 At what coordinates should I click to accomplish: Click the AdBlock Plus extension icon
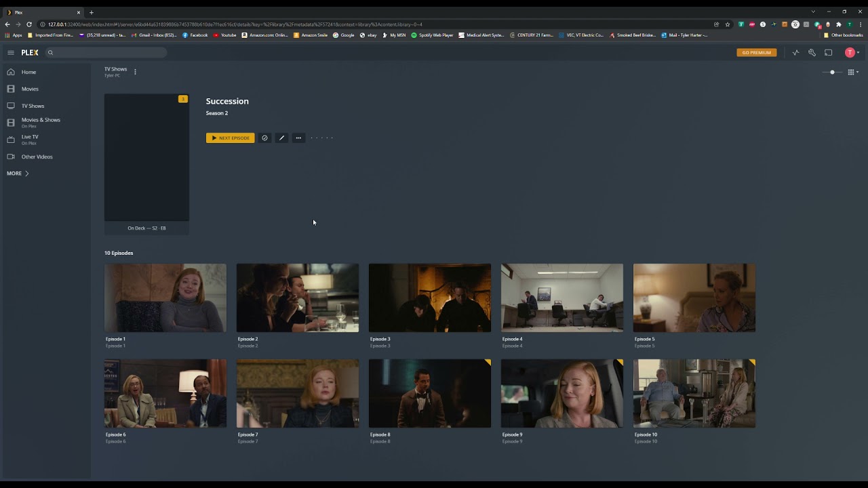[752, 24]
